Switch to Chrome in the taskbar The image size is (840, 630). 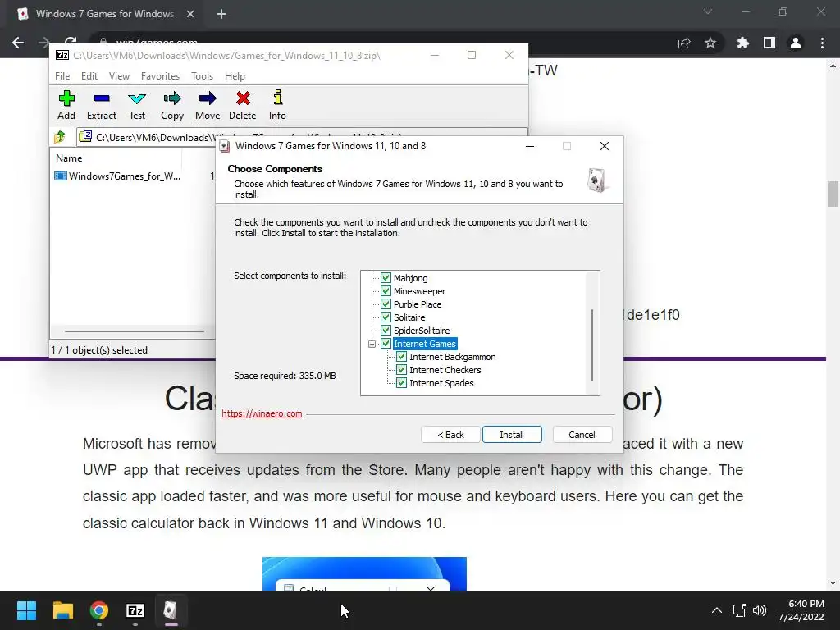click(x=99, y=610)
